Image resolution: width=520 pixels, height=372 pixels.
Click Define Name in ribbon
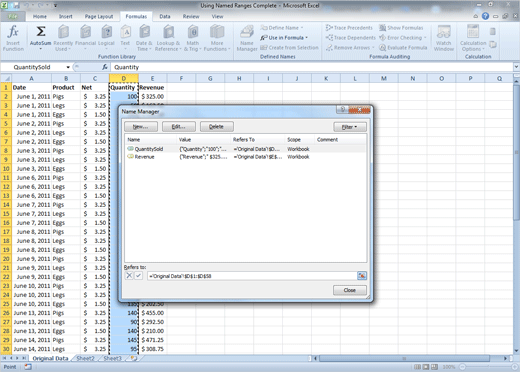click(282, 28)
